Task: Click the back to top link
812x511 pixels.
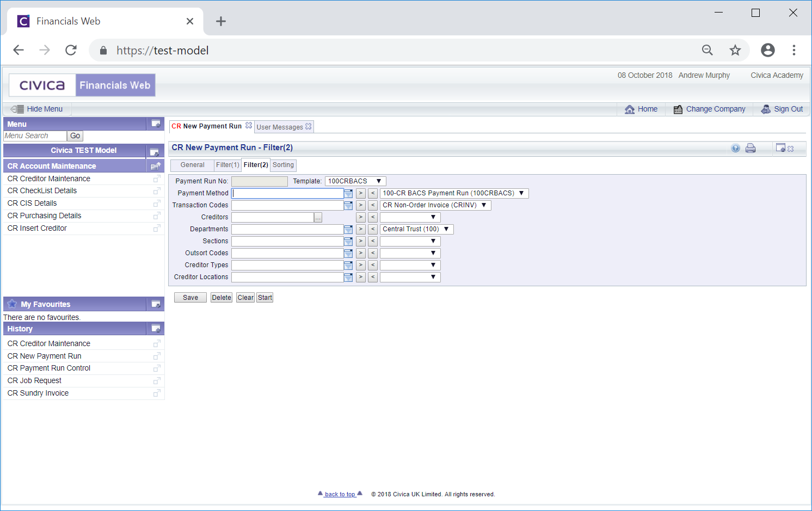Action: 340,494
